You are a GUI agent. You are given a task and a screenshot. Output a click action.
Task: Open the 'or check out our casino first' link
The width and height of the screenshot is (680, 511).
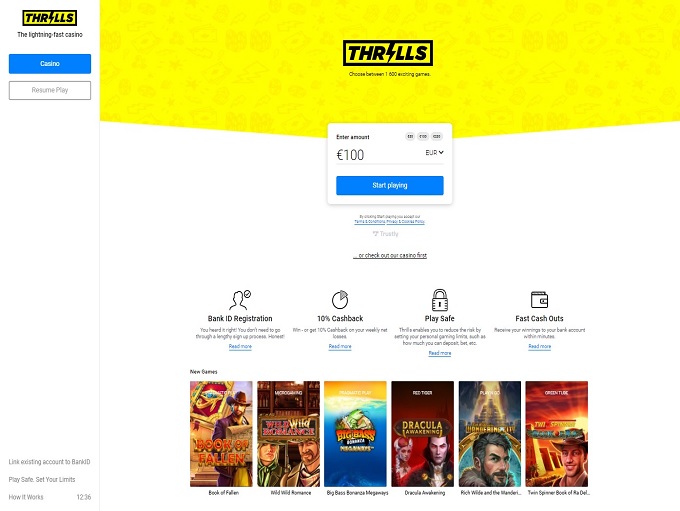pos(390,256)
